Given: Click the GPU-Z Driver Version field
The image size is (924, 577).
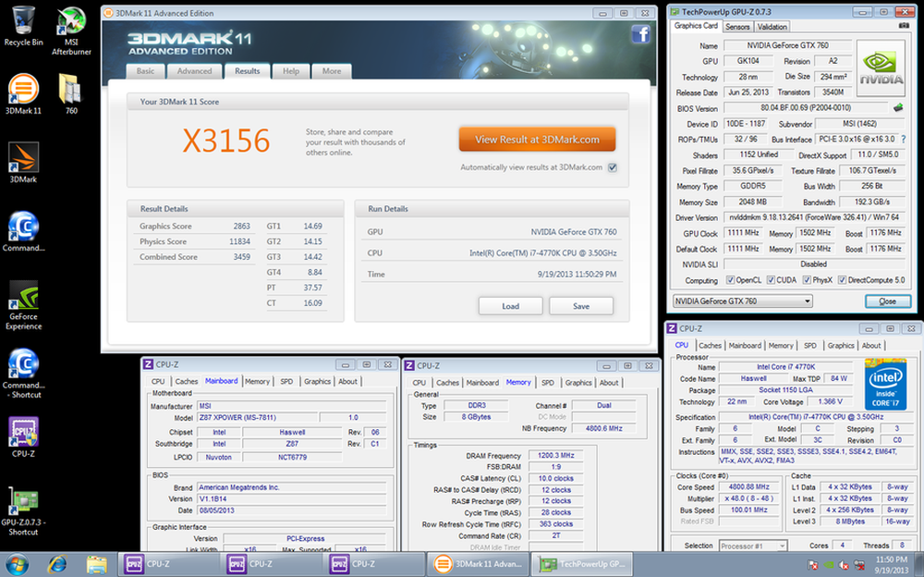Looking at the screenshot, I should pos(814,217).
